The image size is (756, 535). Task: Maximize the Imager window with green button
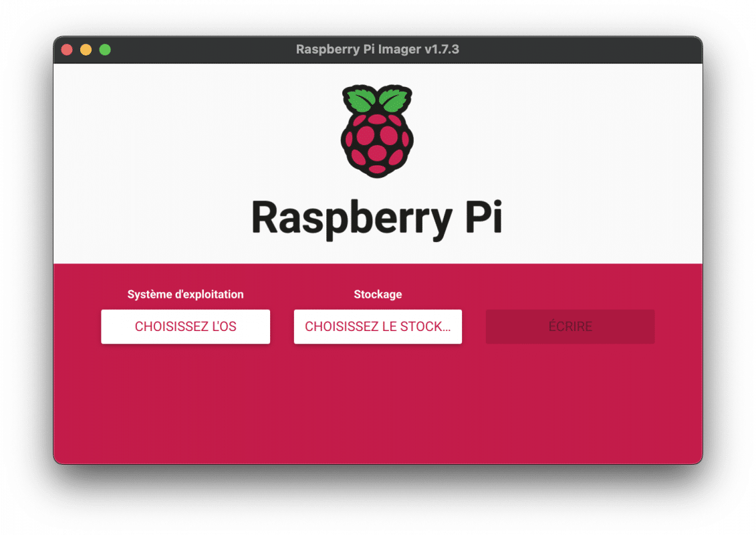(104, 49)
